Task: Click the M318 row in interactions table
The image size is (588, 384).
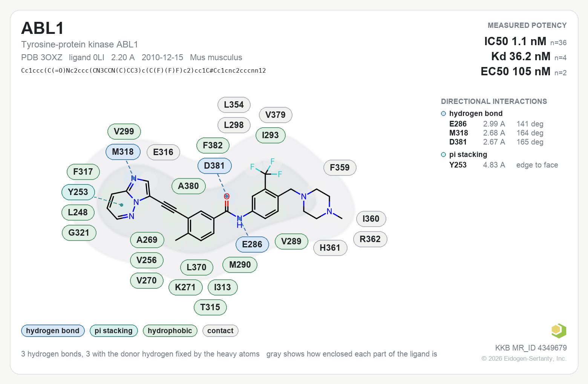Action: pos(496,133)
